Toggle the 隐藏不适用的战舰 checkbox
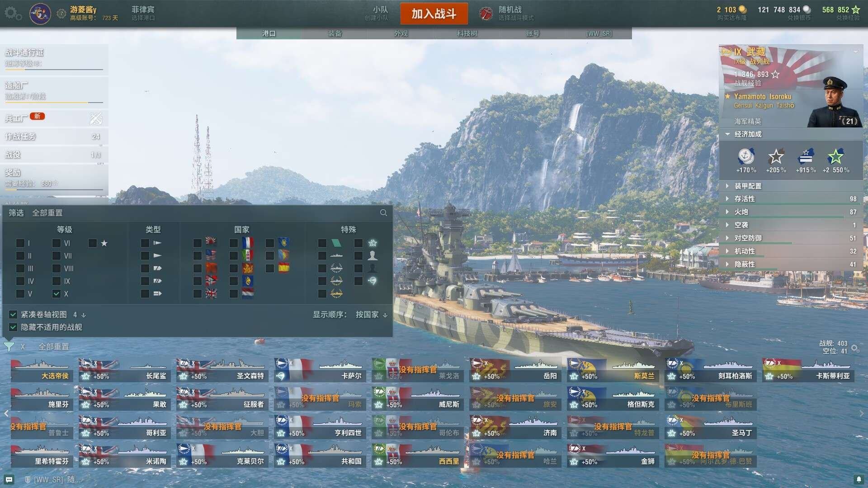The image size is (868, 488). click(13, 327)
